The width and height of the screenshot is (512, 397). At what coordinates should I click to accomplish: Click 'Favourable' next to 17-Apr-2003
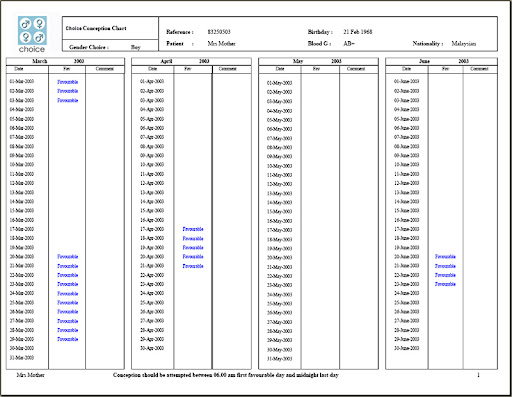[x=193, y=229]
